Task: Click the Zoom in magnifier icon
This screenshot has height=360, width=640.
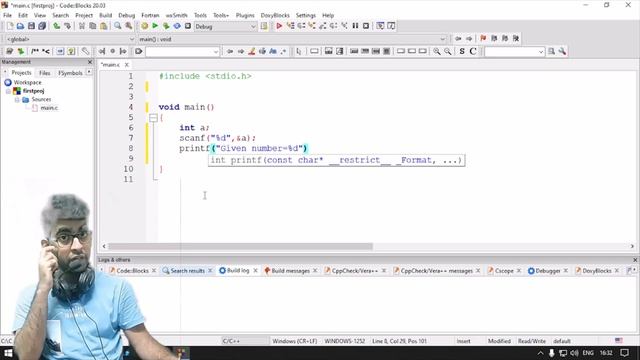Action: pyautogui.click(x=437, y=51)
